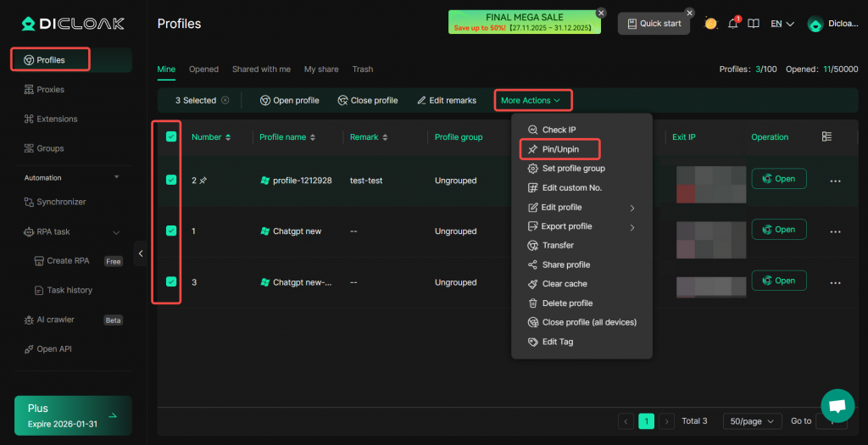
Task: Open Proxies in the left sidebar
Action: (x=50, y=89)
